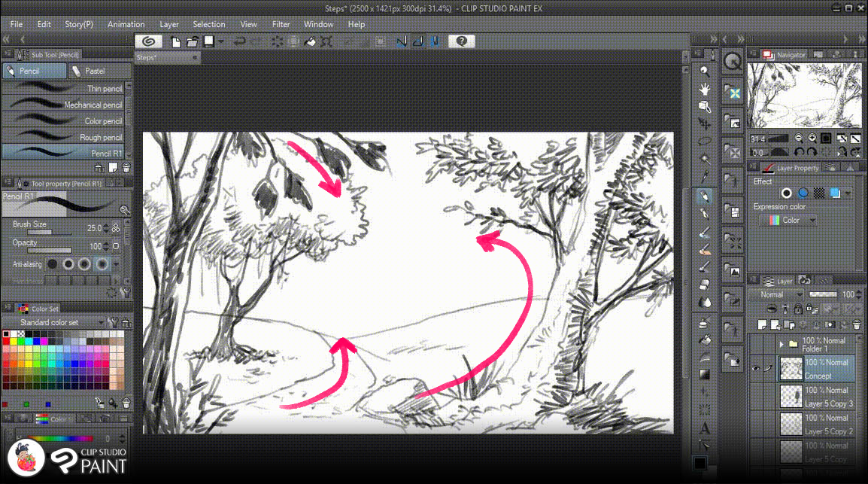Screen dimensions: 868x484
Task: Toggle visibility eye of Concept layer
Action: [x=756, y=368]
